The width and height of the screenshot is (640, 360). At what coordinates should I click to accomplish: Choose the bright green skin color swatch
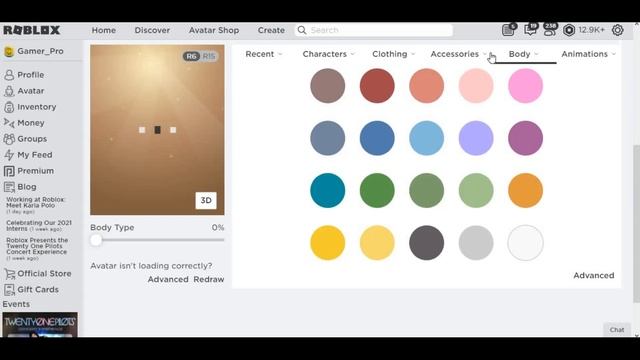[377, 191]
